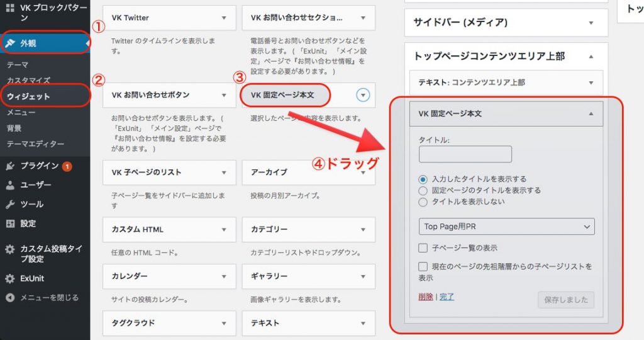
Task: Expand テキスト: コンテンツエリア上部 widget
Action: [x=591, y=82]
